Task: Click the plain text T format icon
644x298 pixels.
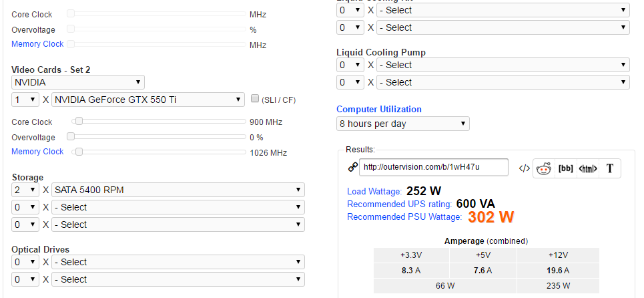Action: point(610,168)
